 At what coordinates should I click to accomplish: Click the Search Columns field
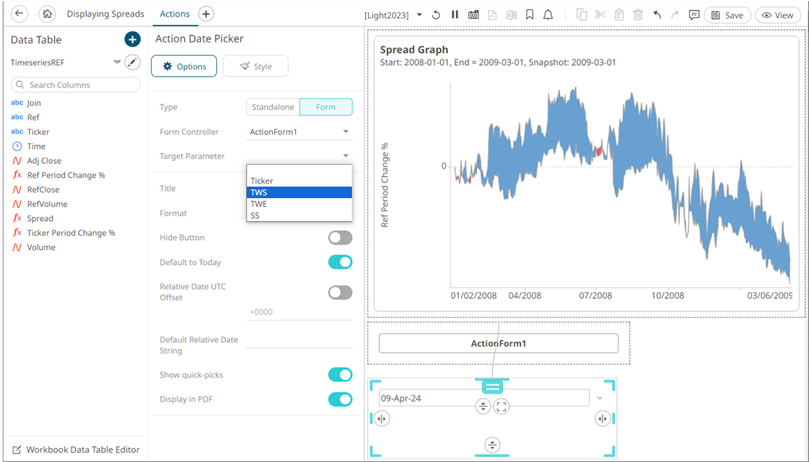pyautogui.click(x=75, y=85)
